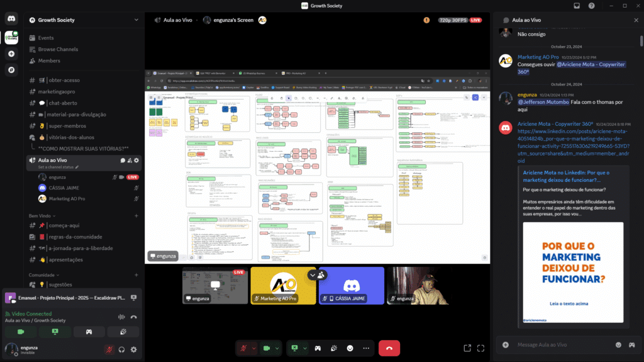Open Direct Messages via Discord logo
Viewport: 644px width, 362px height.
(x=11, y=20)
